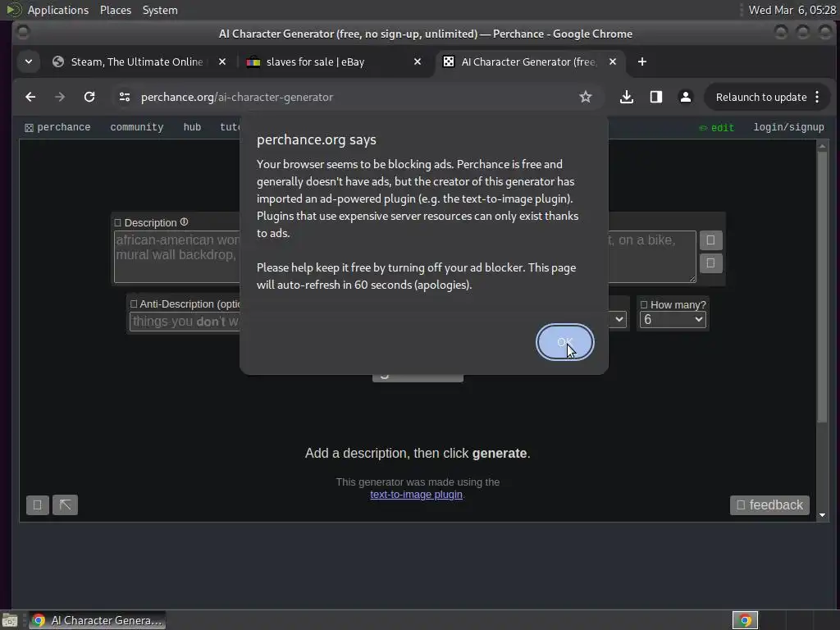This screenshot has height=630, width=840.
Task: Click the page scrollbar up arrow
Action: pos(822,146)
